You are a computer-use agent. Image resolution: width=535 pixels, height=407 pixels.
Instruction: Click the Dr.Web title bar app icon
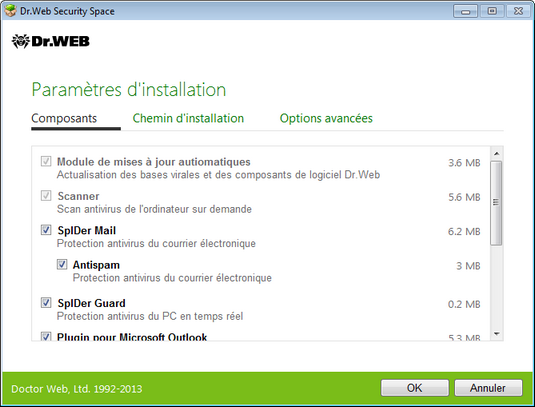tap(11, 11)
